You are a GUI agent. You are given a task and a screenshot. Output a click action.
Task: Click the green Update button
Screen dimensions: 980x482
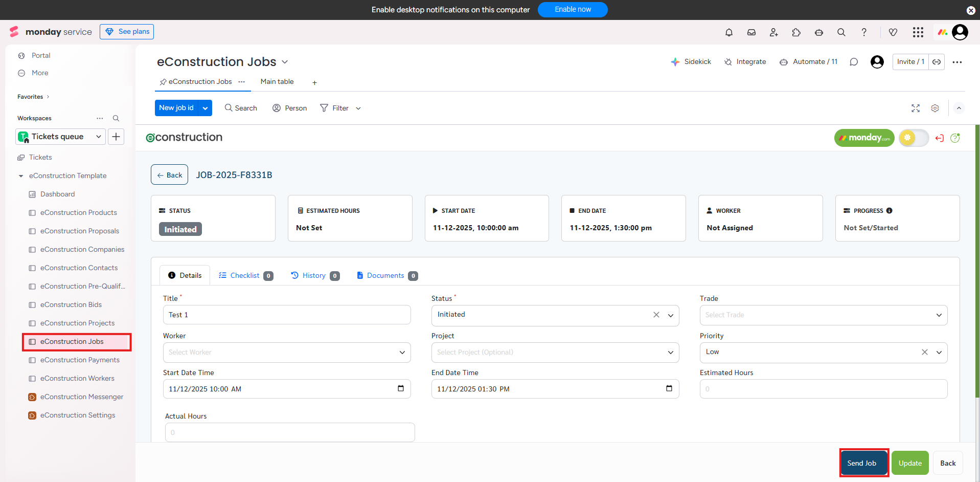click(x=910, y=463)
